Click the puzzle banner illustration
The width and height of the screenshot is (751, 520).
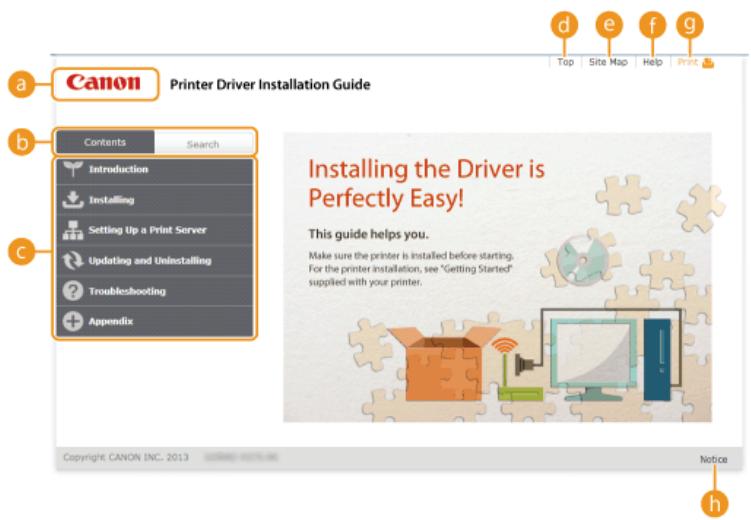[497, 277]
